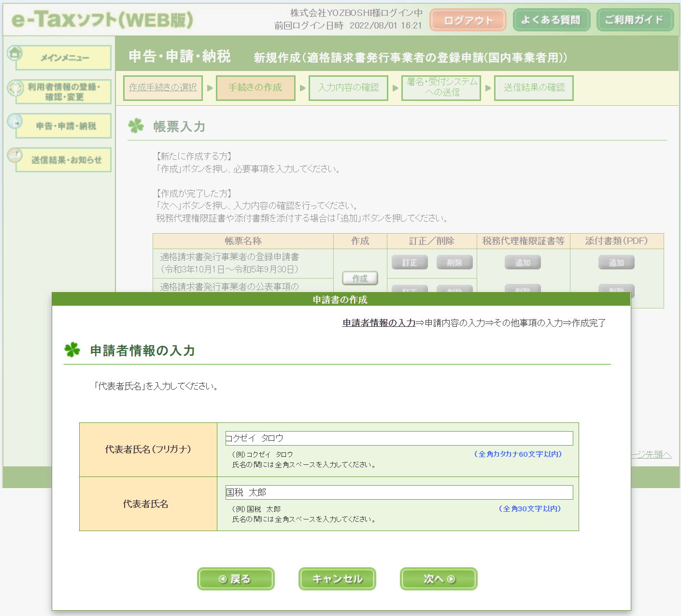Open 利用者情報の登録・確認・変更 menu
The width and height of the screenshot is (681, 616).
pyautogui.click(x=64, y=92)
